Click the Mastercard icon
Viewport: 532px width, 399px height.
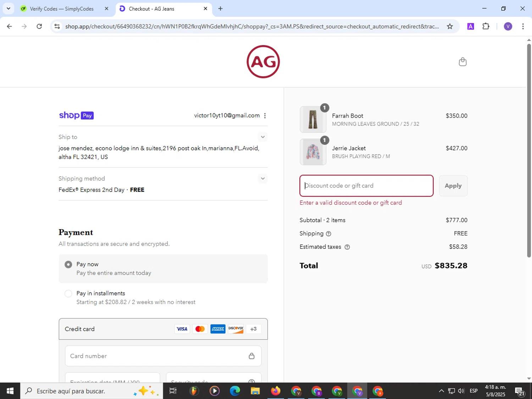pyautogui.click(x=200, y=329)
